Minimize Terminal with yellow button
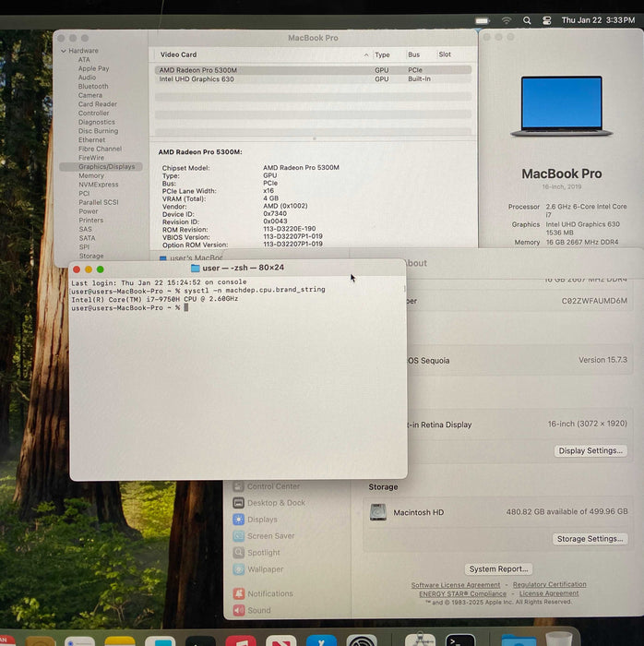This screenshot has height=646, width=644. (89, 269)
